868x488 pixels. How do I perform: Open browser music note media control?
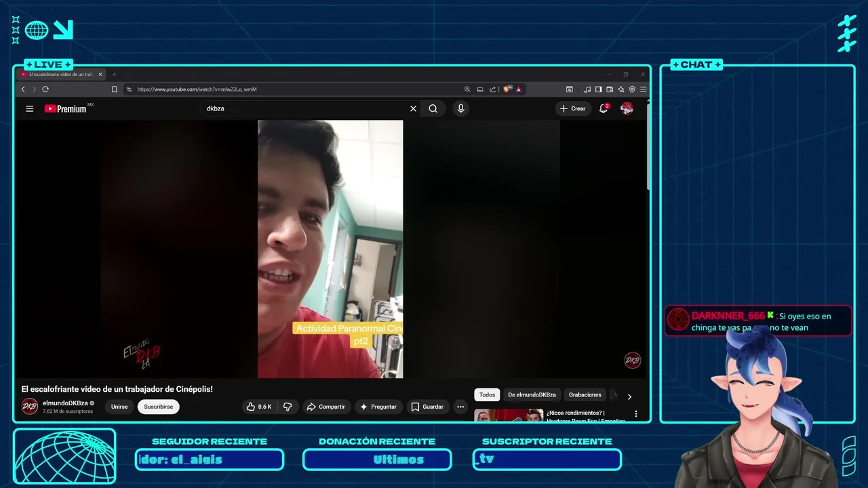[x=587, y=89]
